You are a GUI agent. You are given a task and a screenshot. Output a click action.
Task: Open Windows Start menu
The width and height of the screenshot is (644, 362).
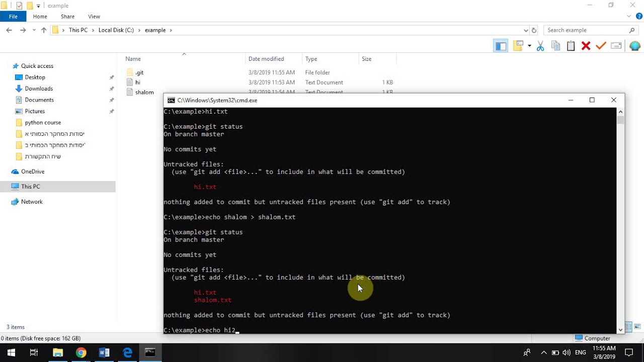11,352
